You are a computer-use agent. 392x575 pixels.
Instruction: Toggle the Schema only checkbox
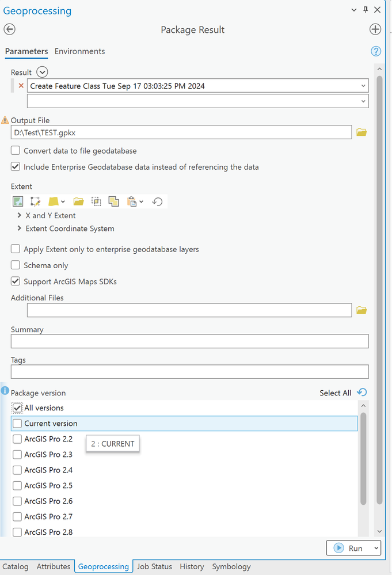click(x=16, y=265)
